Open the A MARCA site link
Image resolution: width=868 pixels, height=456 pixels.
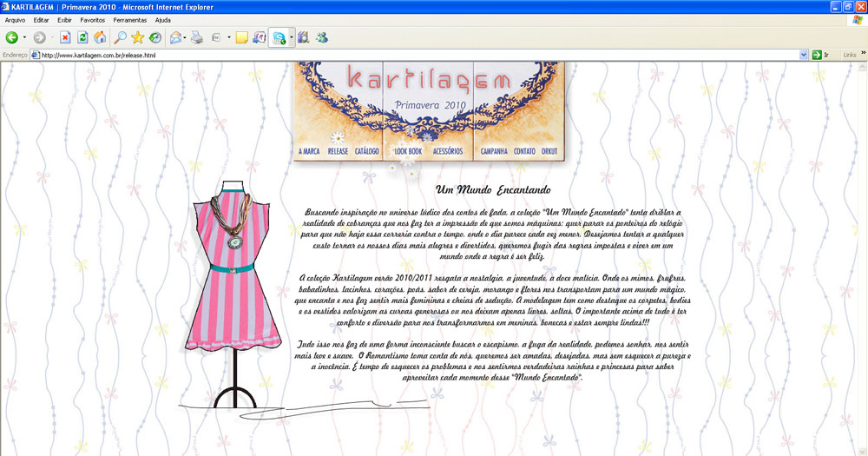(309, 151)
